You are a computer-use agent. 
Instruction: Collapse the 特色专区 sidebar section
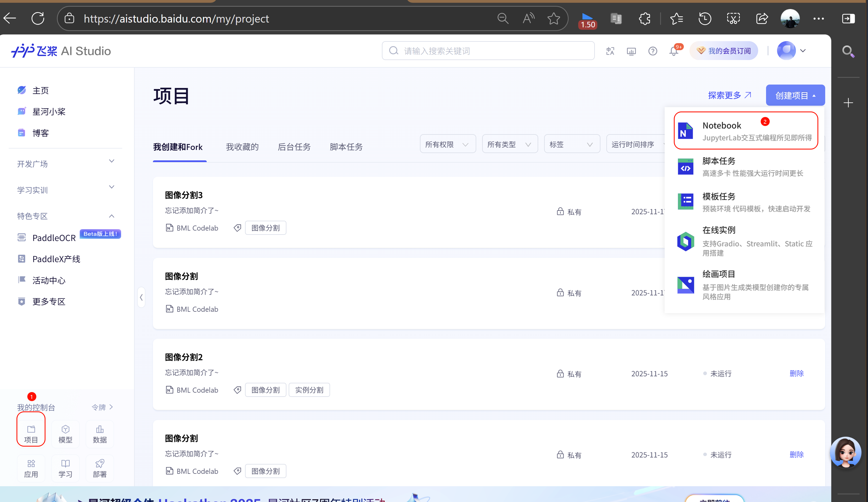click(x=65, y=216)
